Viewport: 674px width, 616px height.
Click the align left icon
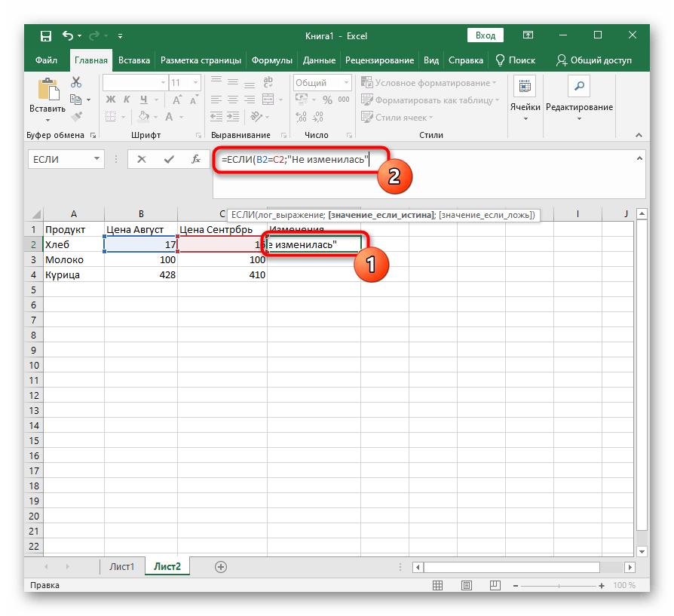216,100
